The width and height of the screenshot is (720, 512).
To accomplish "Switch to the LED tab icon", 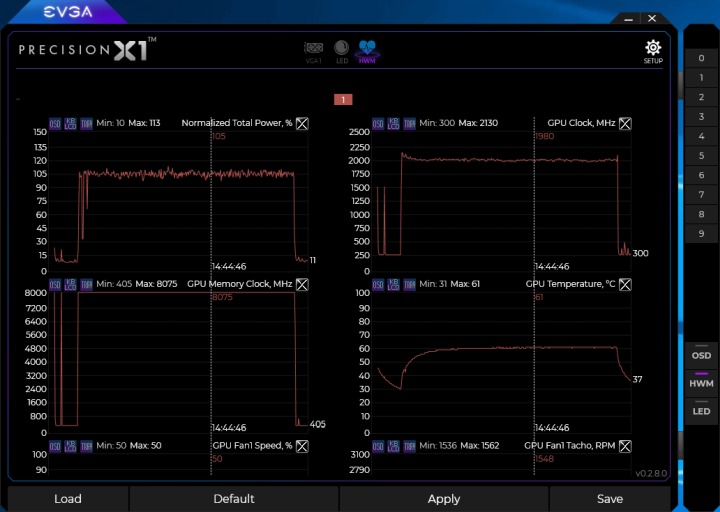I will click(342, 52).
